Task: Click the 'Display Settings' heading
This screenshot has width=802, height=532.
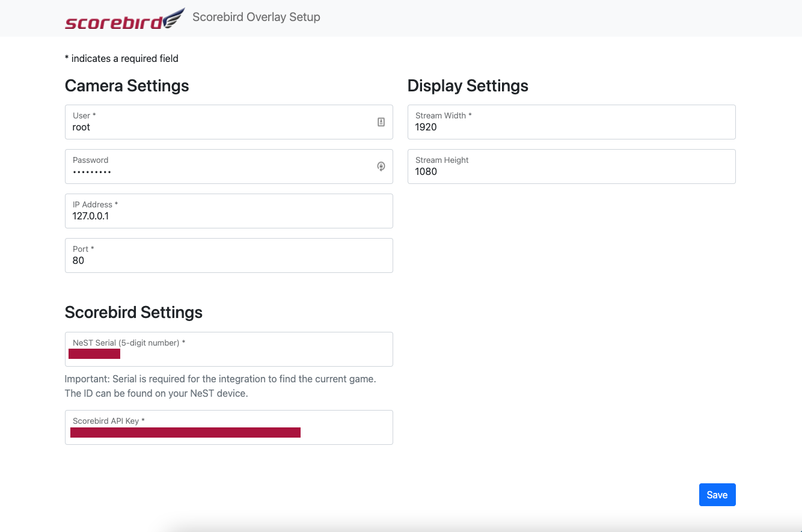Action: point(468,86)
